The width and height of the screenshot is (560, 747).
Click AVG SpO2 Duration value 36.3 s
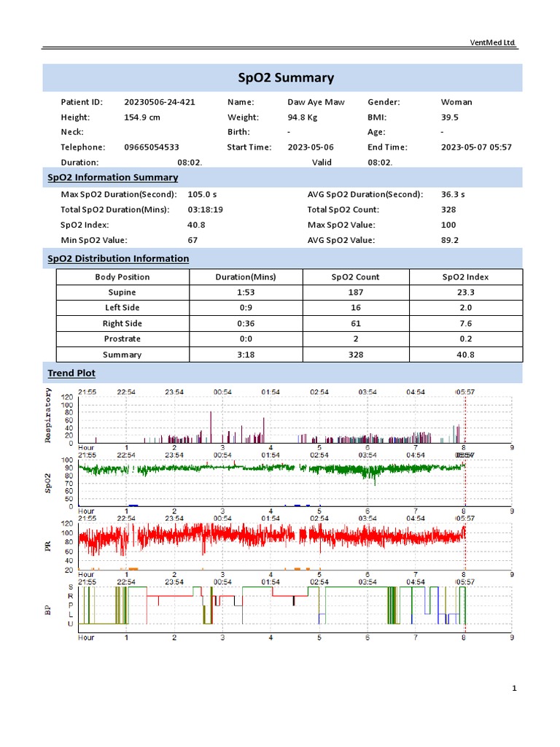[453, 194]
